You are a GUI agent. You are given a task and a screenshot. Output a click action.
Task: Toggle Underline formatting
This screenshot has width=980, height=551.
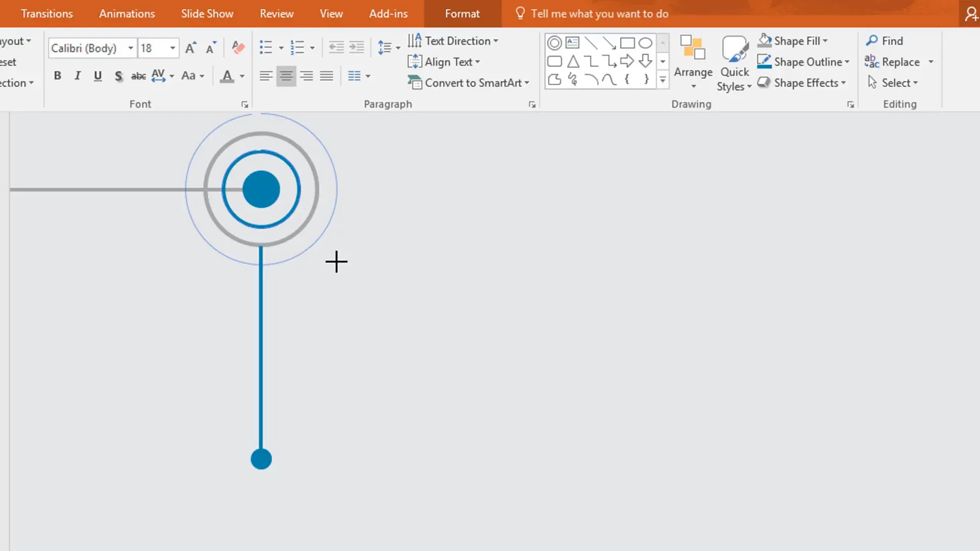coord(97,76)
